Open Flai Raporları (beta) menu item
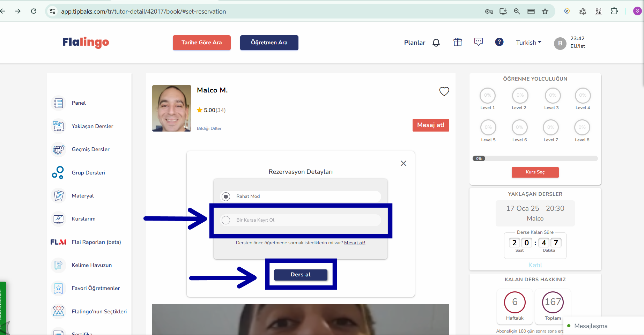 click(96, 242)
